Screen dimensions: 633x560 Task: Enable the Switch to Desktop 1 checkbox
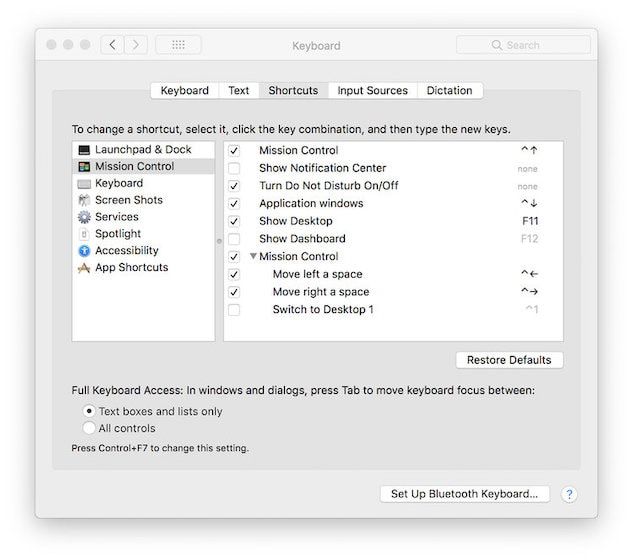[x=234, y=310]
